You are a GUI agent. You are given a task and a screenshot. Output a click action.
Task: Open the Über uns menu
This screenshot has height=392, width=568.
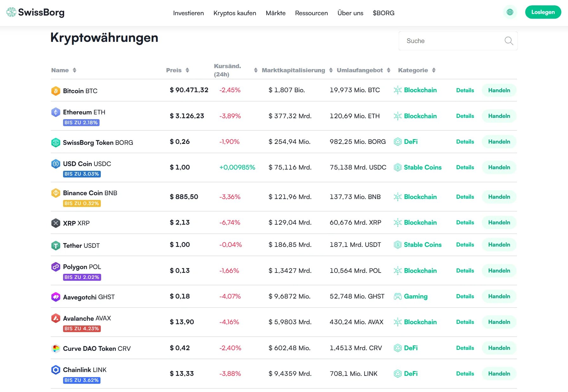[350, 13]
